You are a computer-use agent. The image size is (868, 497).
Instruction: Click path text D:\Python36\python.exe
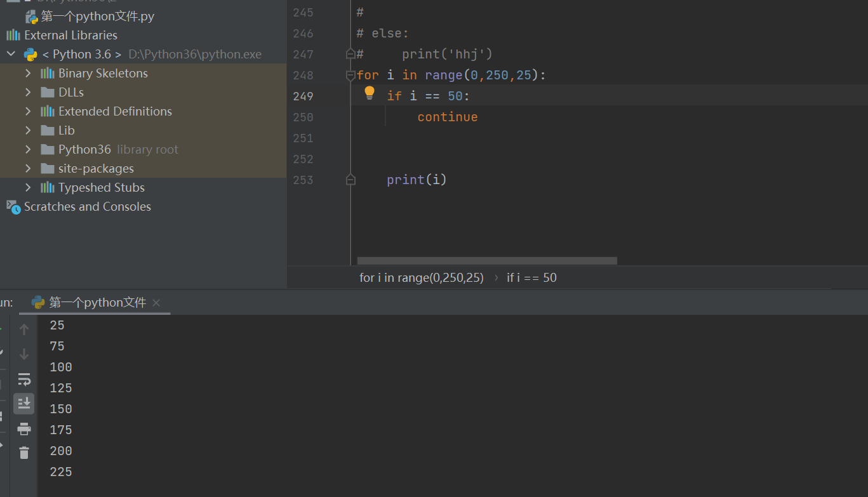(195, 55)
